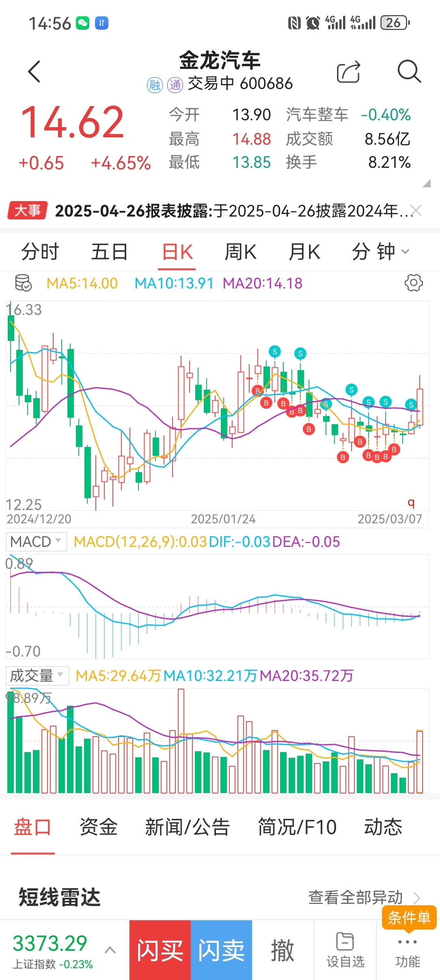This screenshot has height=980, width=440.
Task: Tap the 闪买 quick buy button
Action: tap(160, 950)
